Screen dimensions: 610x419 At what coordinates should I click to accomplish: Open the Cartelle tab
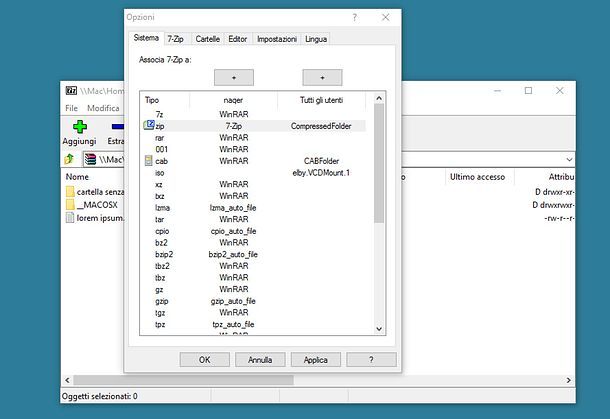pos(207,39)
